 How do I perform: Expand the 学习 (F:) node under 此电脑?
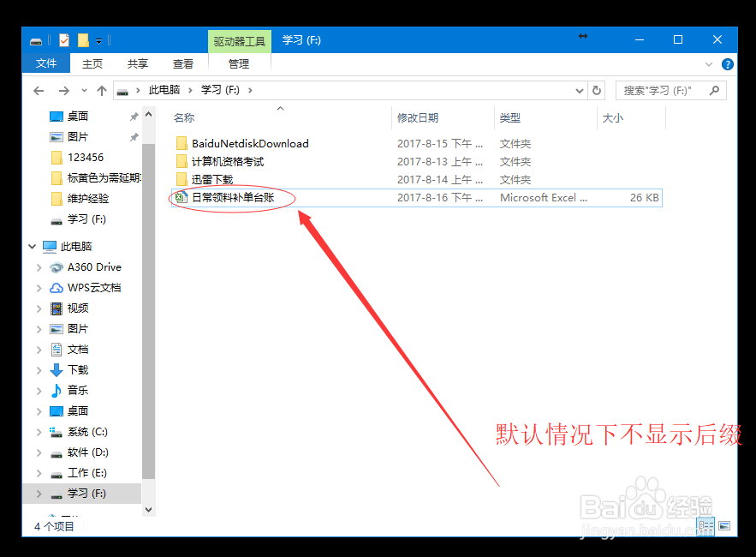click(x=39, y=494)
